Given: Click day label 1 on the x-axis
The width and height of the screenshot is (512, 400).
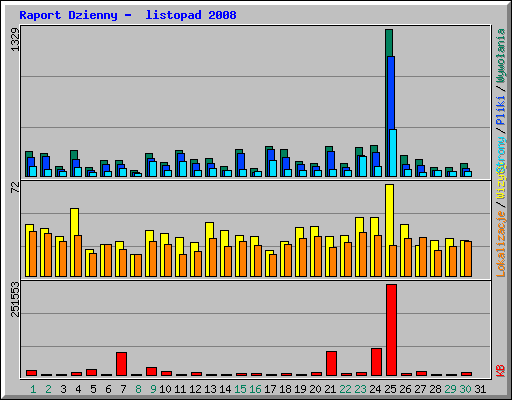Looking at the screenshot, I should click(x=33, y=389).
